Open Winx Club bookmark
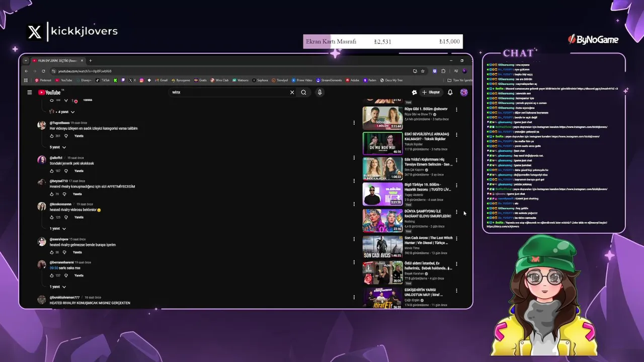The image size is (644, 362). 220,80
